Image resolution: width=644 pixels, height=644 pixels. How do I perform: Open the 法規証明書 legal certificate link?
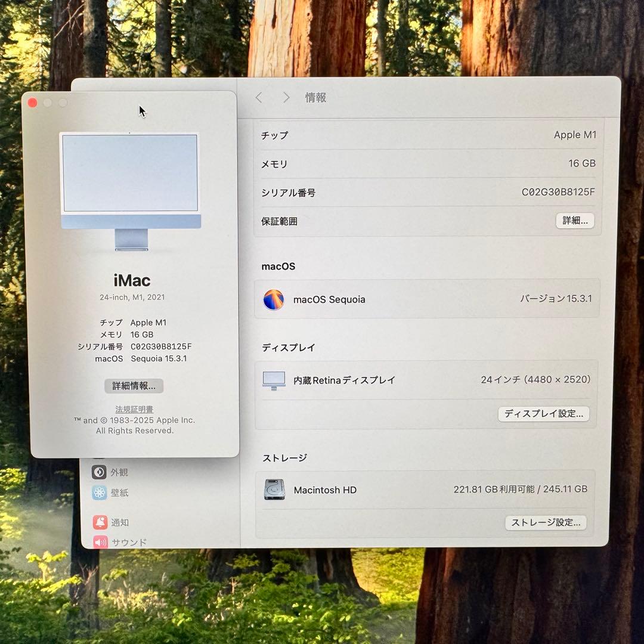tap(134, 409)
